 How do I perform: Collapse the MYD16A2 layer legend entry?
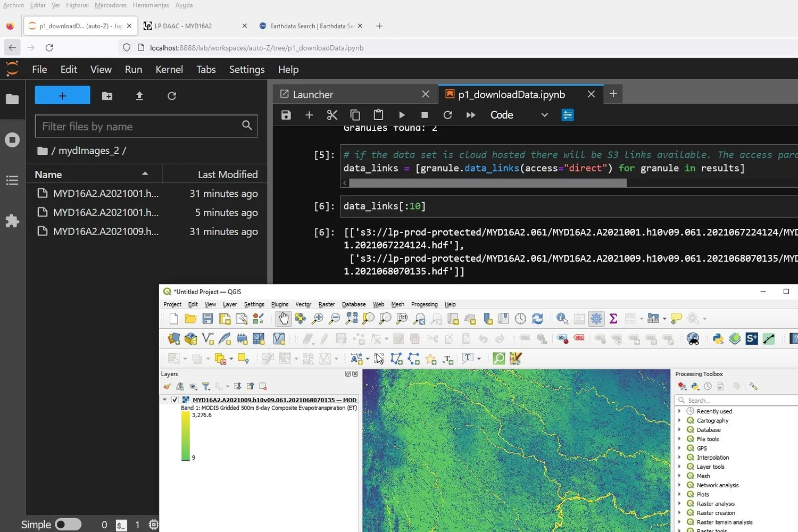pos(165,400)
